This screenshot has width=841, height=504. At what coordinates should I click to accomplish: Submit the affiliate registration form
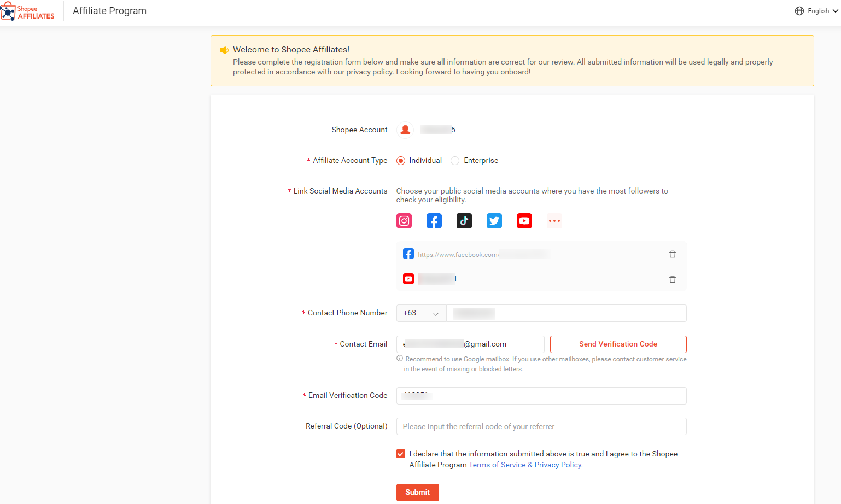[417, 492]
